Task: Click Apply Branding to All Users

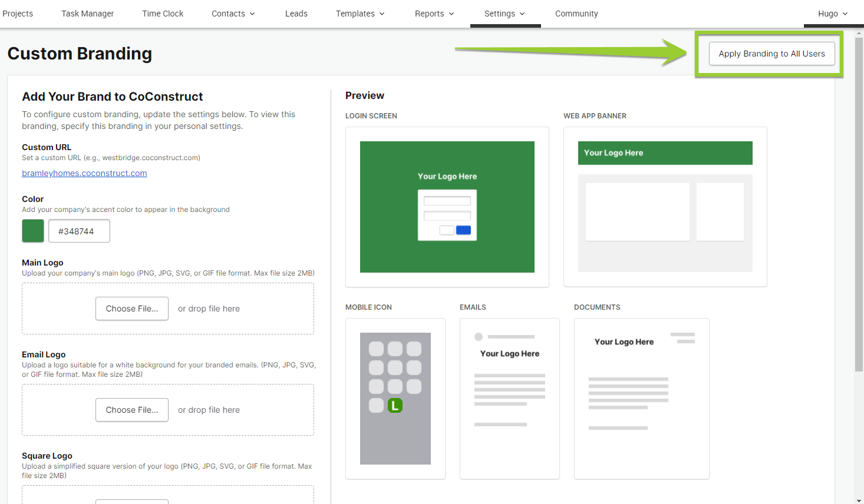Action: pos(771,54)
